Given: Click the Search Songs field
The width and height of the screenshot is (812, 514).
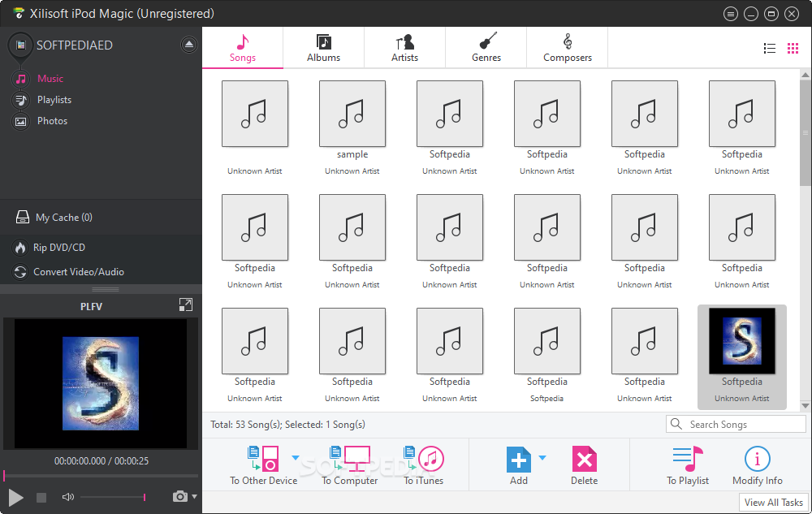Looking at the screenshot, I should coord(736,425).
